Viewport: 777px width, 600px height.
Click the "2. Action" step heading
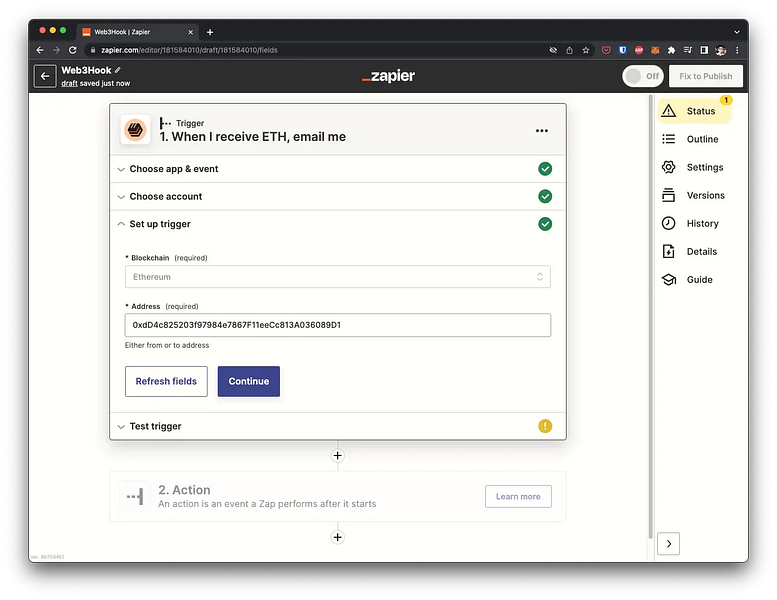tap(184, 490)
